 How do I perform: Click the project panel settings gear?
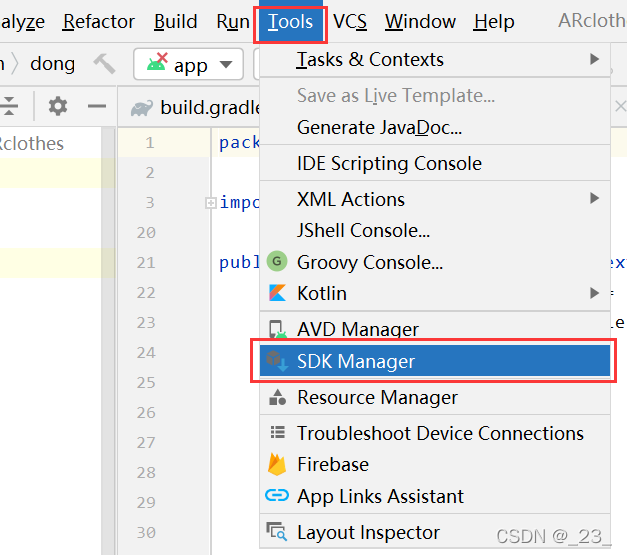(58, 106)
